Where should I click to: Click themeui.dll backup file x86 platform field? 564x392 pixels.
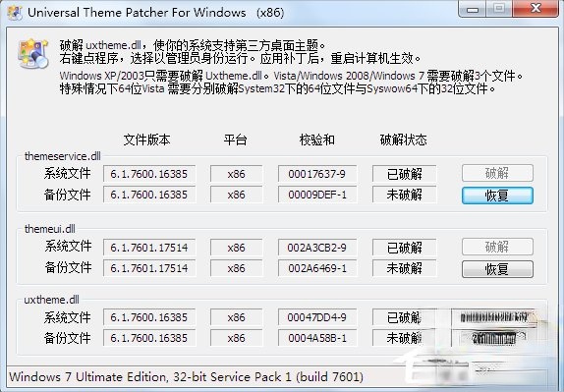pyautogui.click(x=237, y=268)
